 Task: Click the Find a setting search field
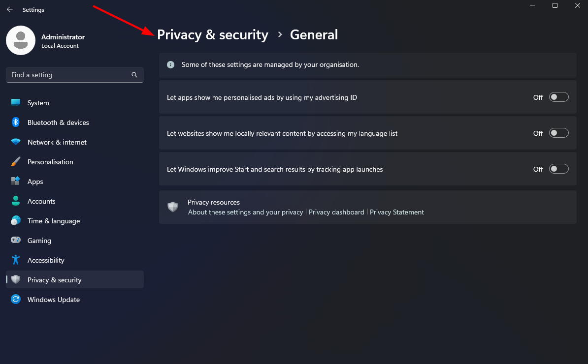(x=69, y=75)
